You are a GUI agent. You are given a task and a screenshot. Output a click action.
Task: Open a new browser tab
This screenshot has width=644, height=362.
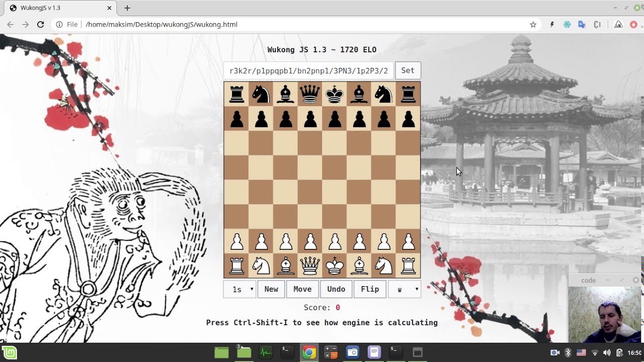click(127, 8)
